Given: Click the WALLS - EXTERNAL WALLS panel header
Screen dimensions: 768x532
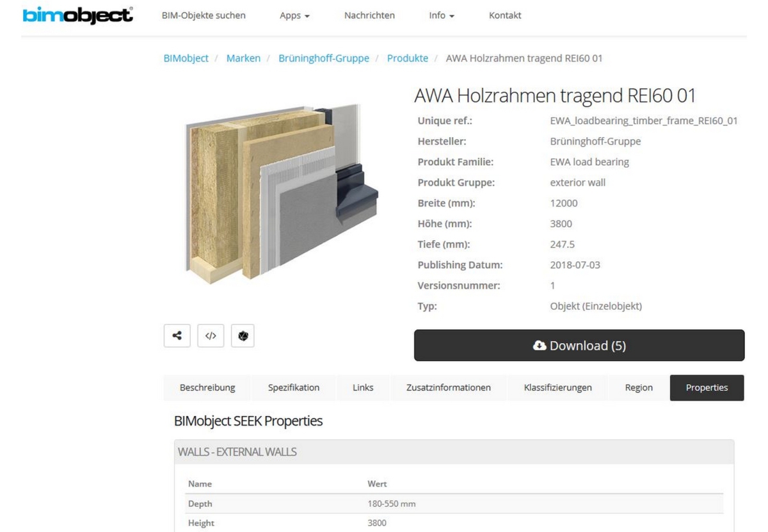Looking at the screenshot, I should click(454, 452).
